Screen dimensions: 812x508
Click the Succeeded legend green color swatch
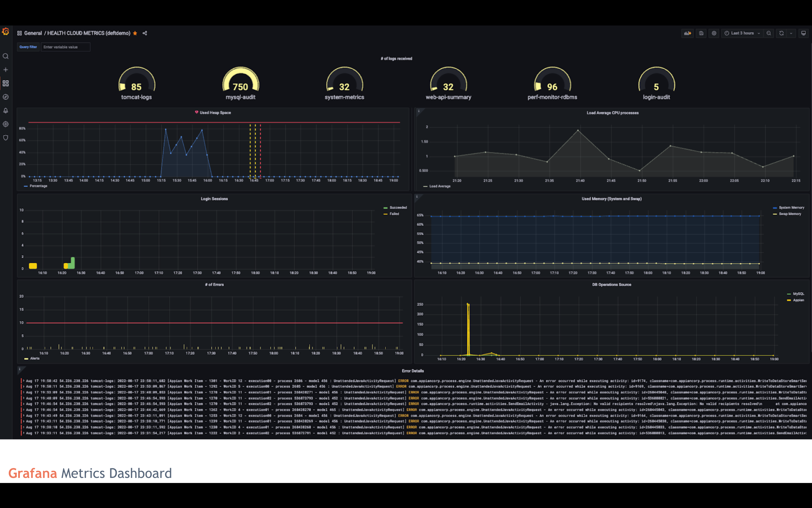point(385,208)
